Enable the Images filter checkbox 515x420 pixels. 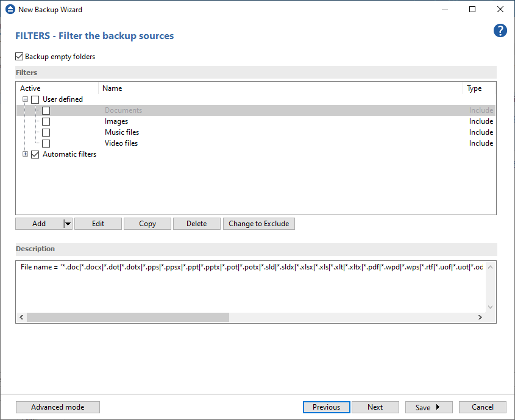pyautogui.click(x=46, y=121)
